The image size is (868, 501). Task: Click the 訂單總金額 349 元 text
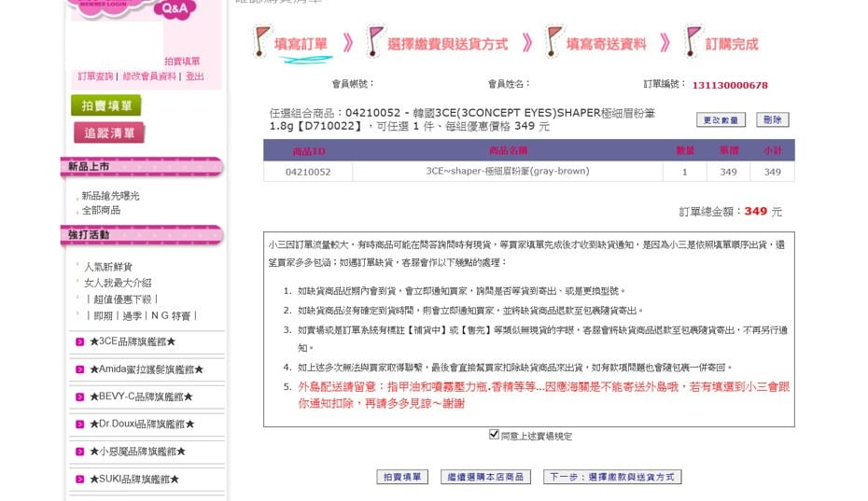point(730,212)
